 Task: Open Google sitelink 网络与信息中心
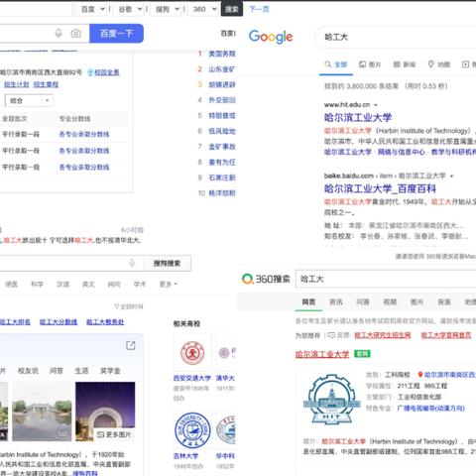[x=402, y=152]
